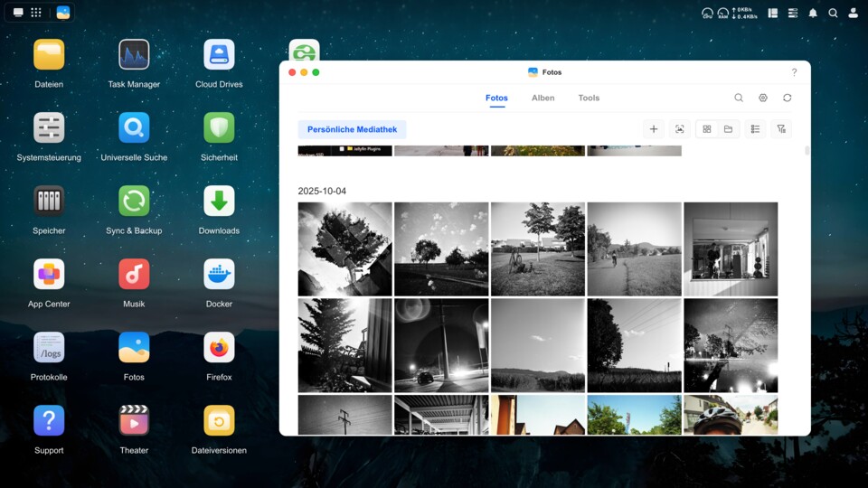
Task: Launch Task Manager from the desktop
Action: click(x=134, y=54)
